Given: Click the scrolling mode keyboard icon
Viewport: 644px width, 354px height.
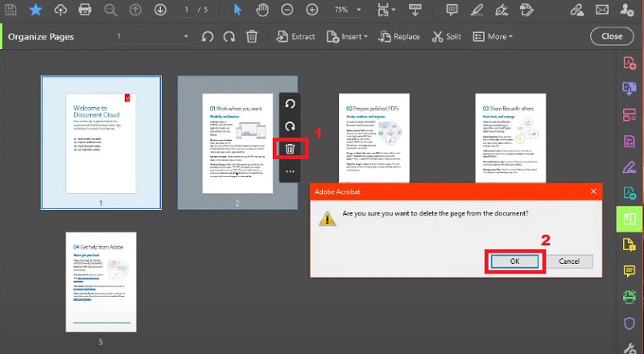Looking at the screenshot, I should coord(415,10).
